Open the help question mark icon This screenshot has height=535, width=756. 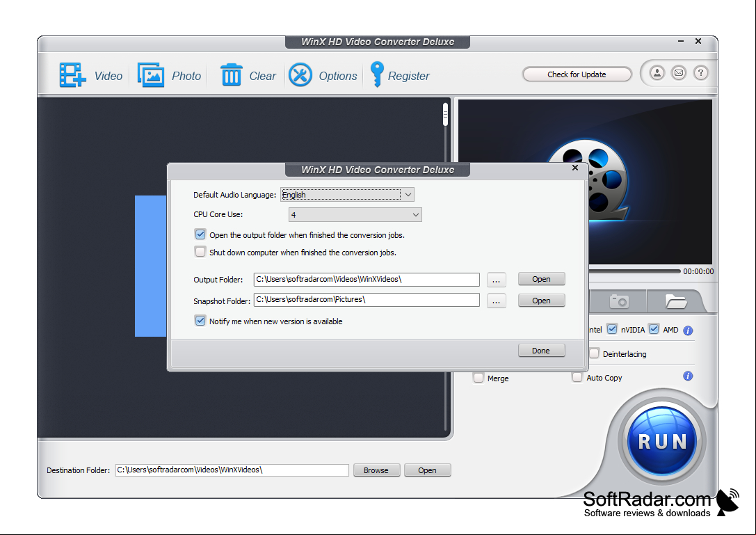pyautogui.click(x=700, y=73)
